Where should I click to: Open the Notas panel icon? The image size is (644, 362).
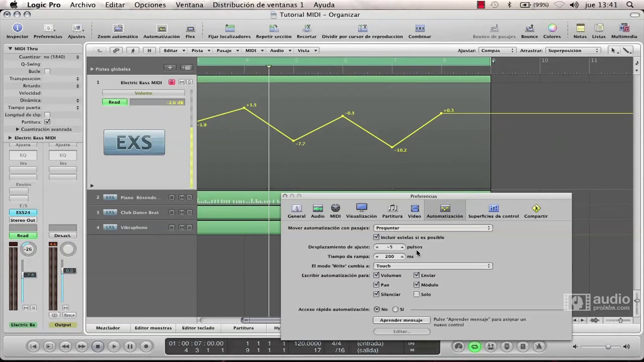(x=580, y=28)
